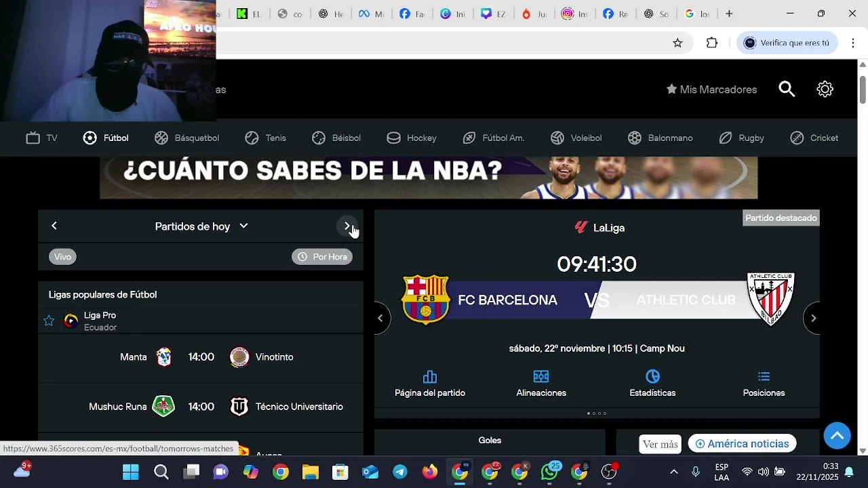868x488 pixels.
Task: Open Alineaciones lineups
Action: 541,384
